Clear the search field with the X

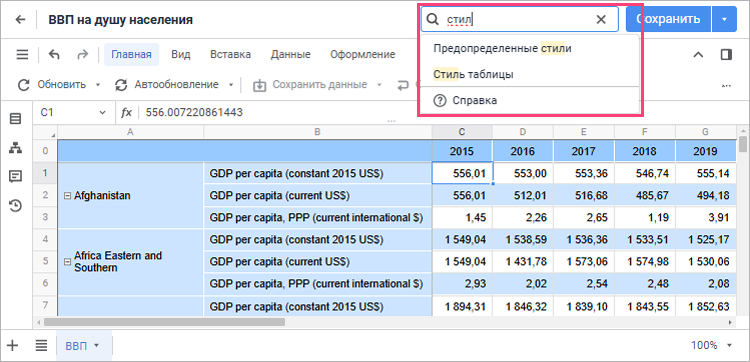point(601,19)
